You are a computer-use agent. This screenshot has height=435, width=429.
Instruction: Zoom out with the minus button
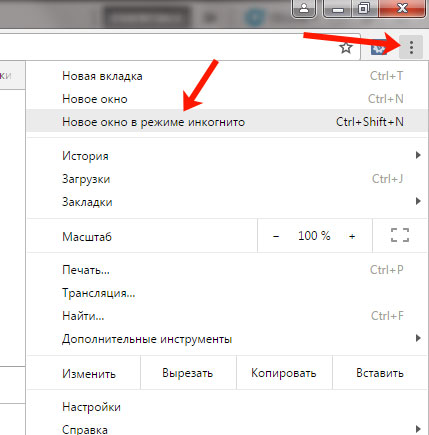276,236
